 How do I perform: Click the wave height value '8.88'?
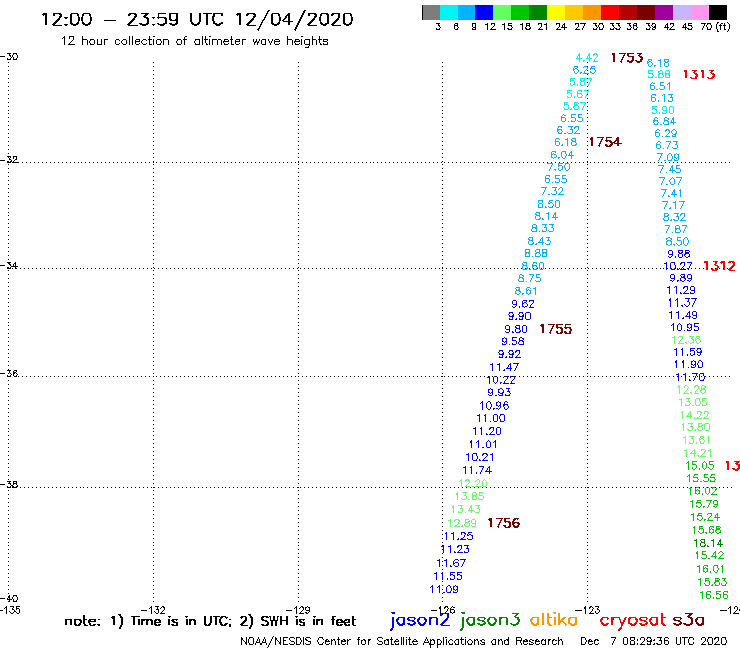coord(536,253)
